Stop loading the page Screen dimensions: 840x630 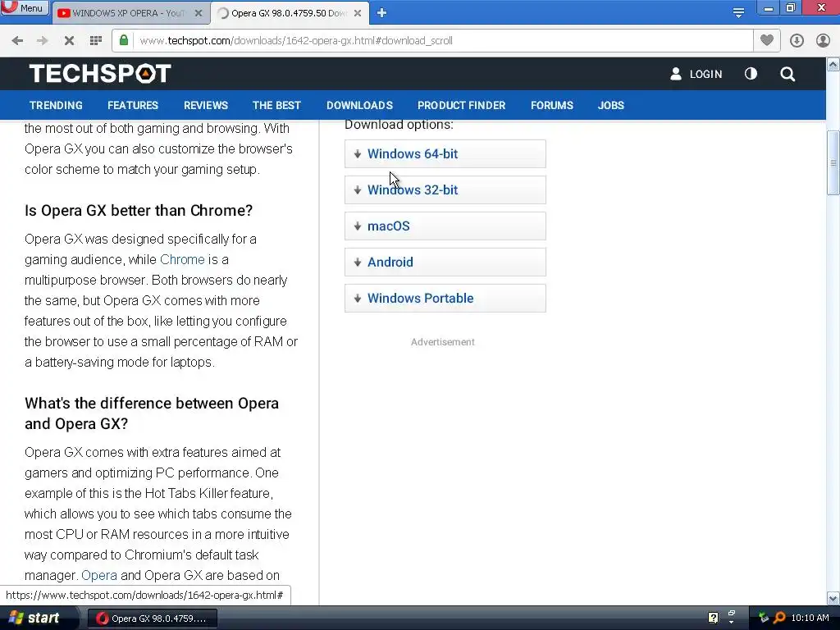tap(69, 41)
